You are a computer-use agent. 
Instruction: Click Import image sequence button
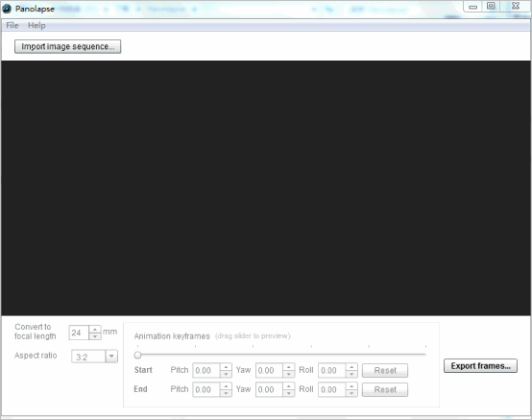(x=68, y=46)
